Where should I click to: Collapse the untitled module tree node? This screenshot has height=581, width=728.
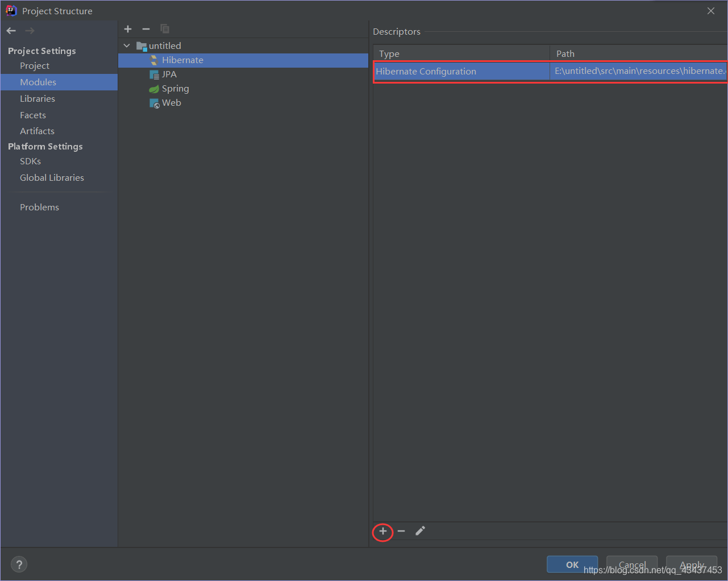click(127, 45)
